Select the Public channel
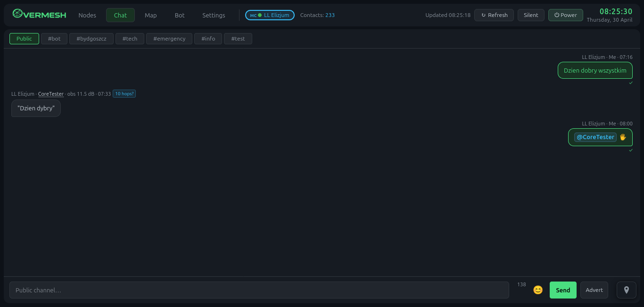The image size is (644, 307). click(x=24, y=39)
